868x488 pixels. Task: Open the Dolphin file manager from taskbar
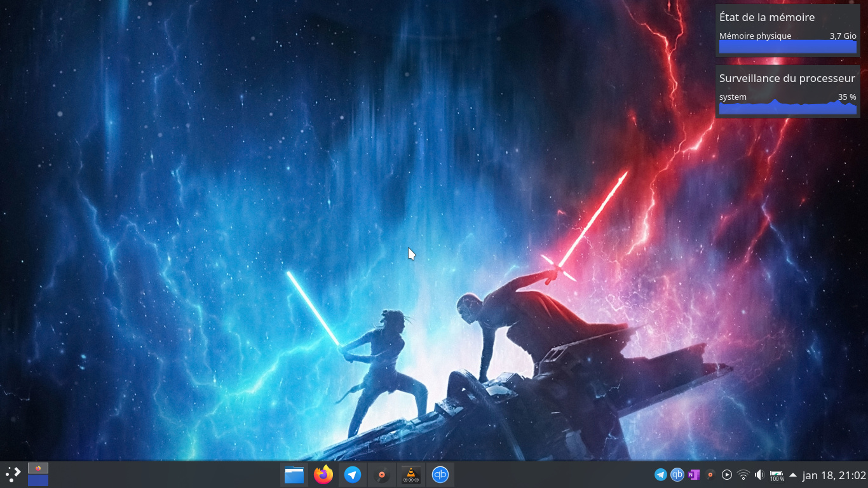[294, 475]
